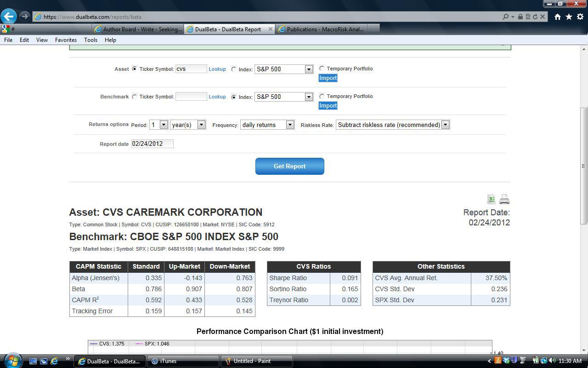Image resolution: width=588 pixels, height=368 pixels.
Task: Open Frequency daily returns dropdown
Action: pyautogui.click(x=267, y=125)
